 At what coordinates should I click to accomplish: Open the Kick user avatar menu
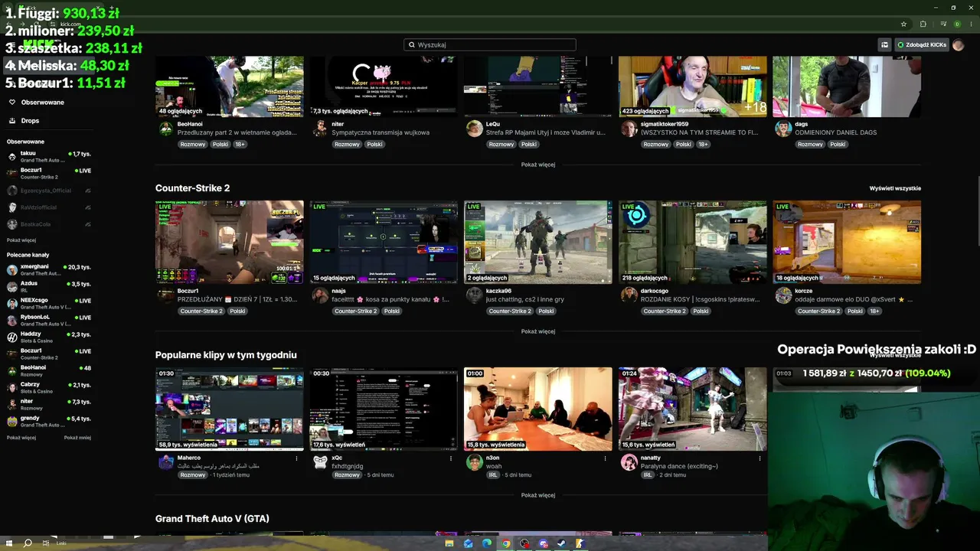959,44
